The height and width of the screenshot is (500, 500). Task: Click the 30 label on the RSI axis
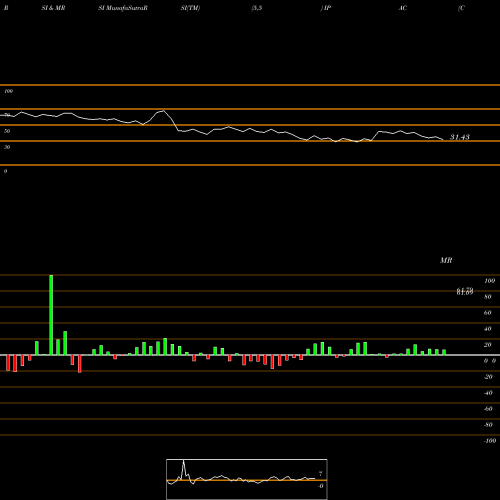point(7,147)
